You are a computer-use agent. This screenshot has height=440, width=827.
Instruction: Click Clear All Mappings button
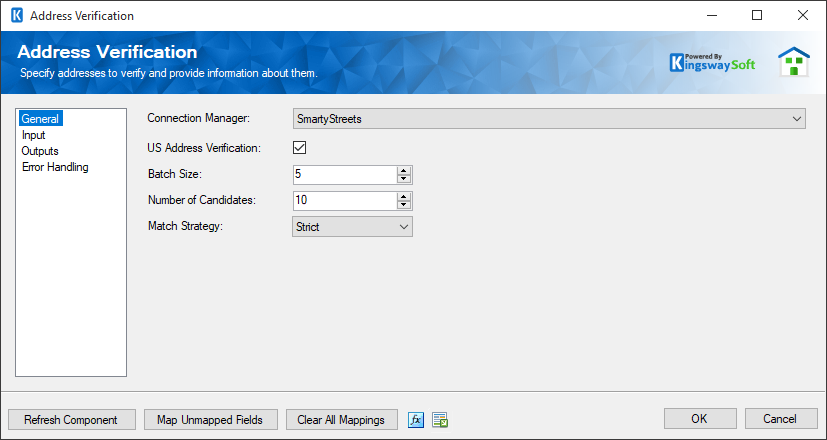tap(342, 419)
